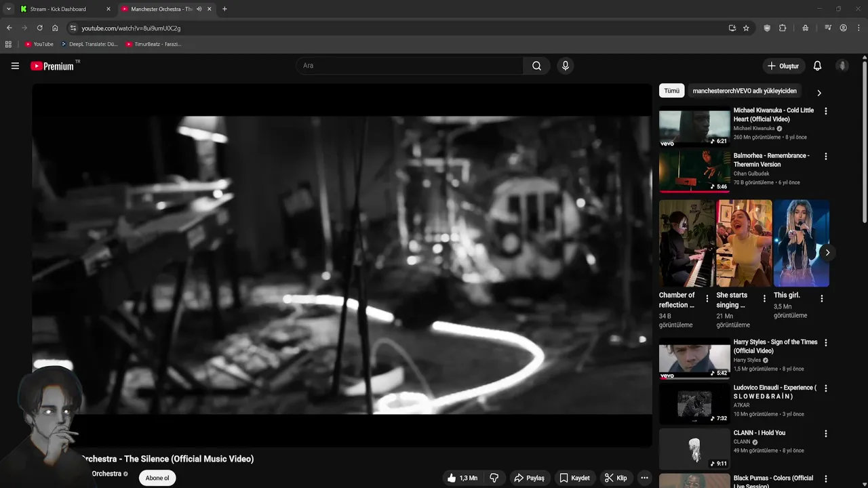Go back in browser history

[9, 28]
